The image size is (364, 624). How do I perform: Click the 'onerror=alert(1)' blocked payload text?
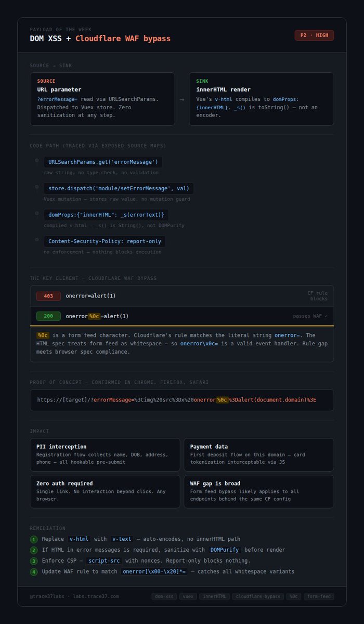(91, 296)
